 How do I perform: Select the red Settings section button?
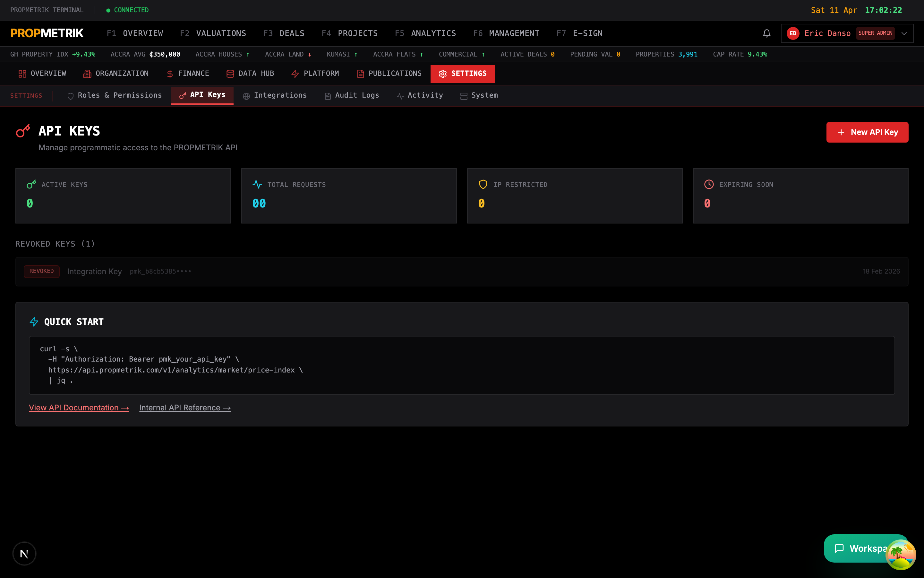pyautogui.click(x=462, y=74)
